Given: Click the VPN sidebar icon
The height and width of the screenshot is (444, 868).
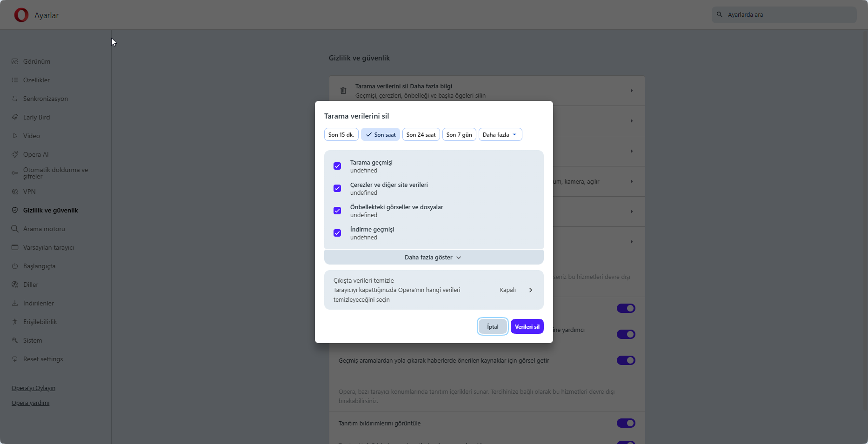Looking at the screenshot, I should click(15, 192).
